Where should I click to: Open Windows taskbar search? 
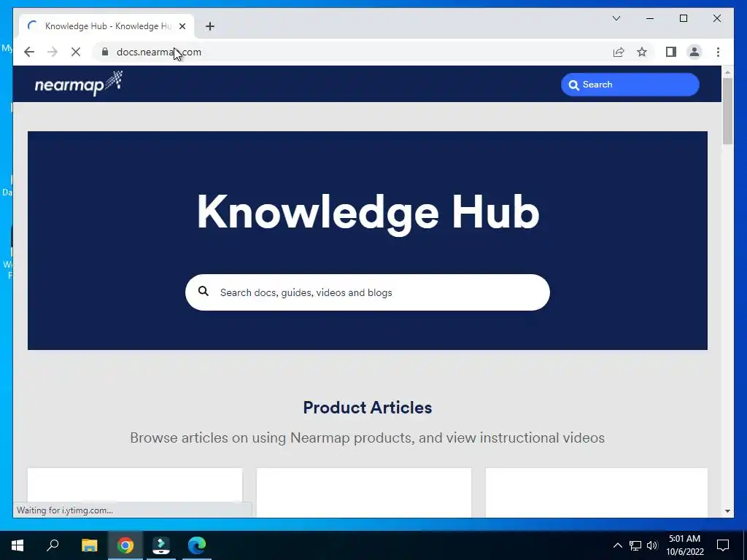[x=53, y=545]
